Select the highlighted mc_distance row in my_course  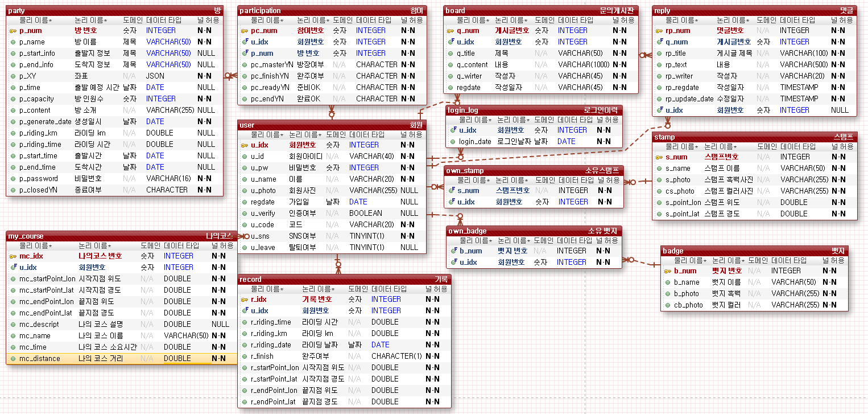pyautogui.click(x=122, y=358)
